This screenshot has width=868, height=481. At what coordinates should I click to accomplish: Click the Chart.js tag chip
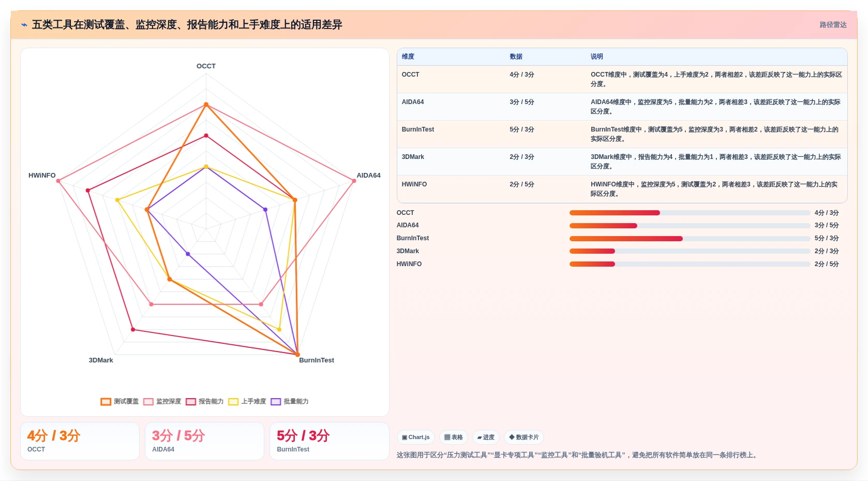tap(416, 438)
